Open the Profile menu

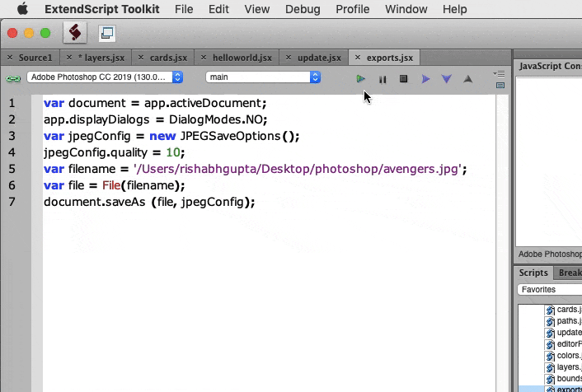352,9
